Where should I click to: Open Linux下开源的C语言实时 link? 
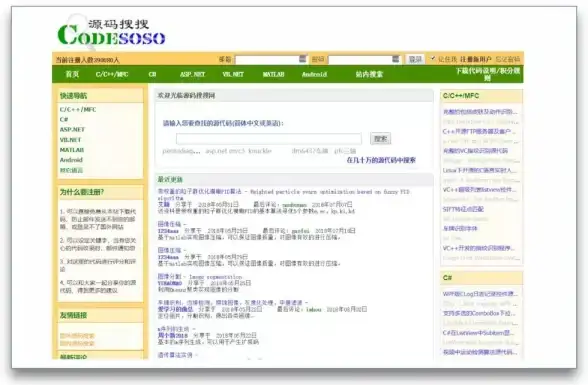(x=480, y=170)
